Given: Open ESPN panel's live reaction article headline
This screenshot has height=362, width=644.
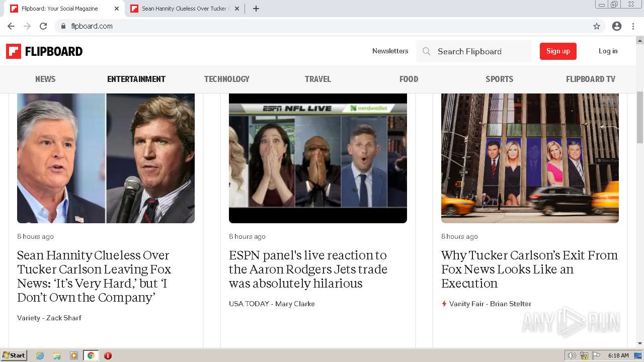Looking at the screenshot, I should point(308,269).
